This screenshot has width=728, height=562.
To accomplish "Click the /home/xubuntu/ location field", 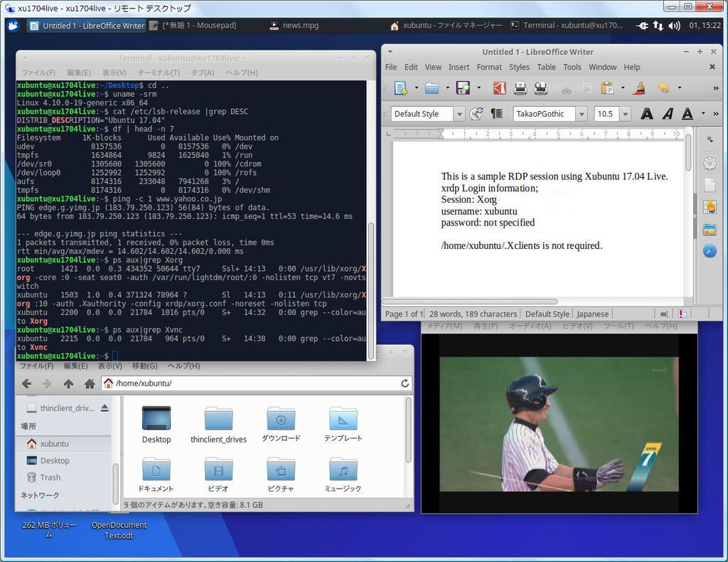I will pyautogui.click(x=257, y=383).
